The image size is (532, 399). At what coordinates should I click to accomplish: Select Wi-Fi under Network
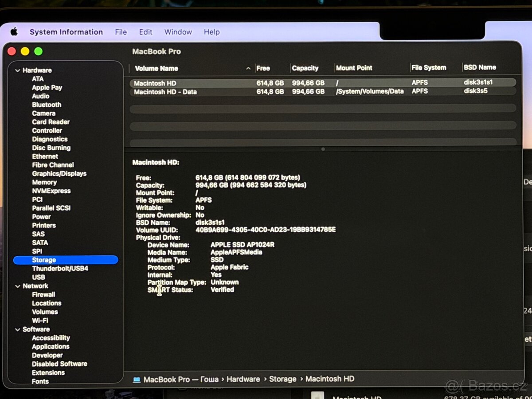(40, 321)
